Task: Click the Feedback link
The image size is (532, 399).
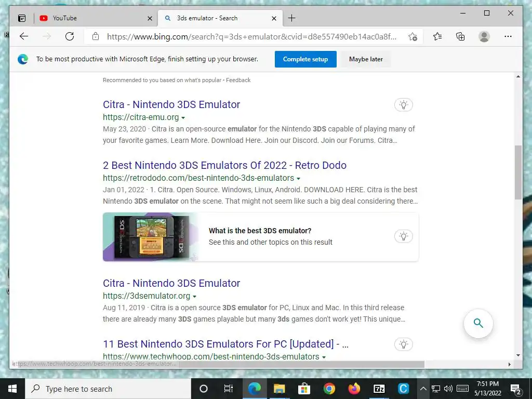Action: 238,80
